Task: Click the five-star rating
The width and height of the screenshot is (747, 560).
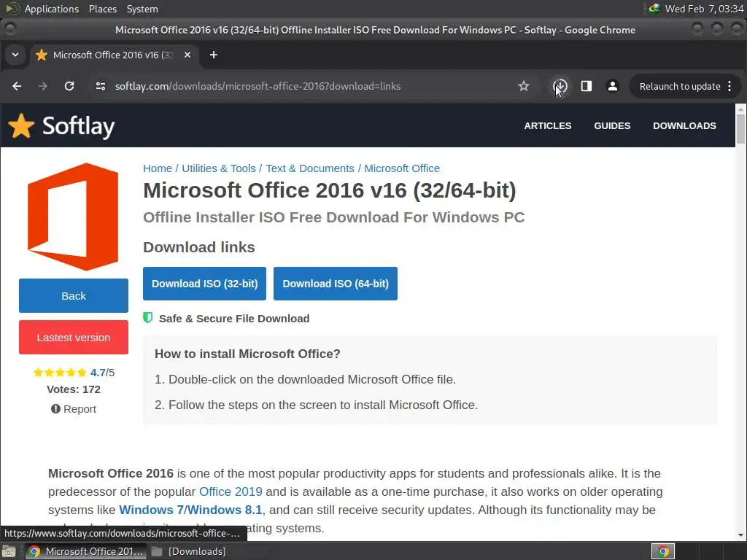Action: pos(60,373)
